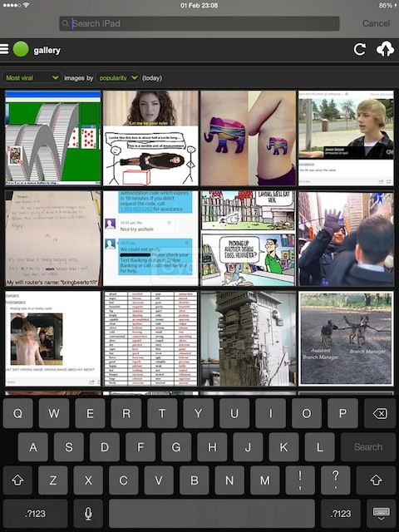399x532 pixels.
Task: Toggle the right shift key
Action: click(376, 480)
